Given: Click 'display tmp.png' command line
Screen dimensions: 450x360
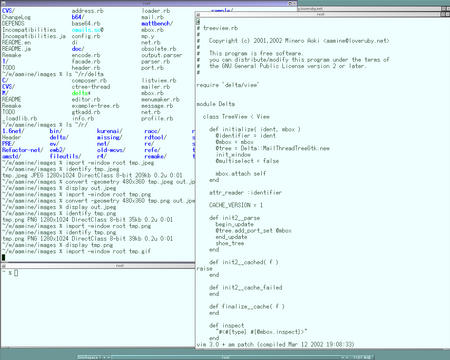Looking at the screenshot, I should click(x=89, y=245).
